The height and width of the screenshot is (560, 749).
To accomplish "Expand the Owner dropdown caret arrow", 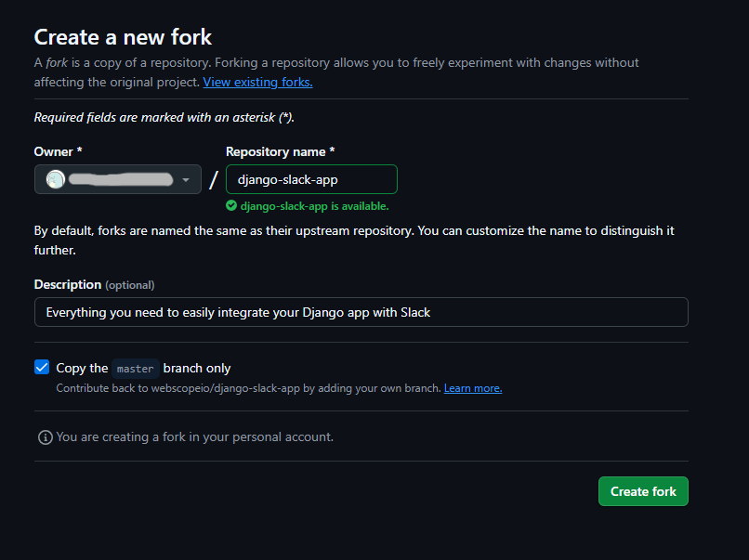I will coord(186,179).
